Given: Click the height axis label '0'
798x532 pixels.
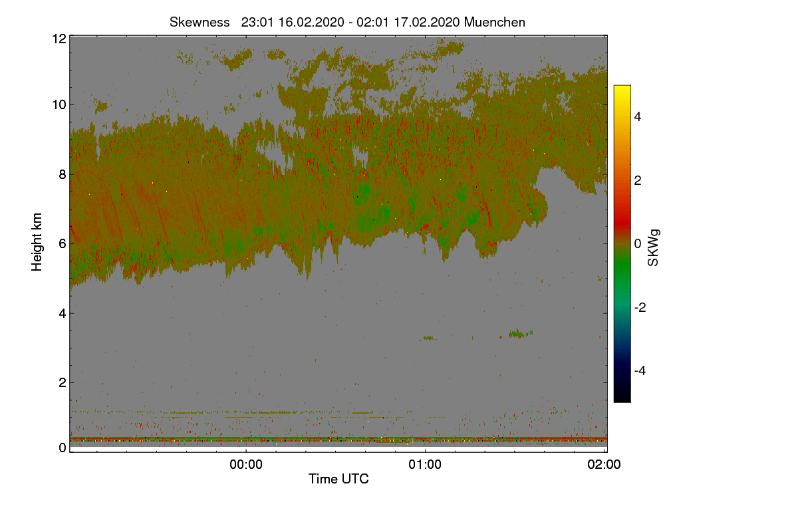Looking at the screenshot, I should coord(63,448).
